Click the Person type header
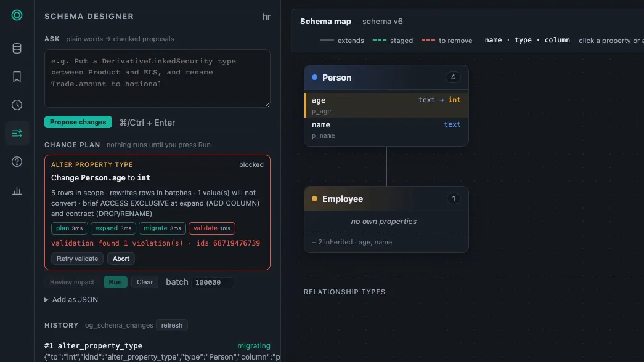The image size is (644, 362). pyautogui.click(x=386, y=78)
